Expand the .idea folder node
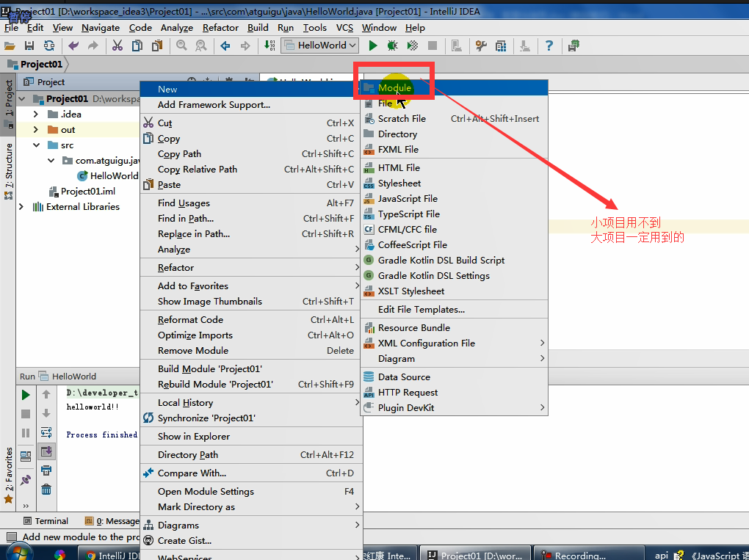Image resolution: width=749 pixels, height=560 pixels. (36, 114)
